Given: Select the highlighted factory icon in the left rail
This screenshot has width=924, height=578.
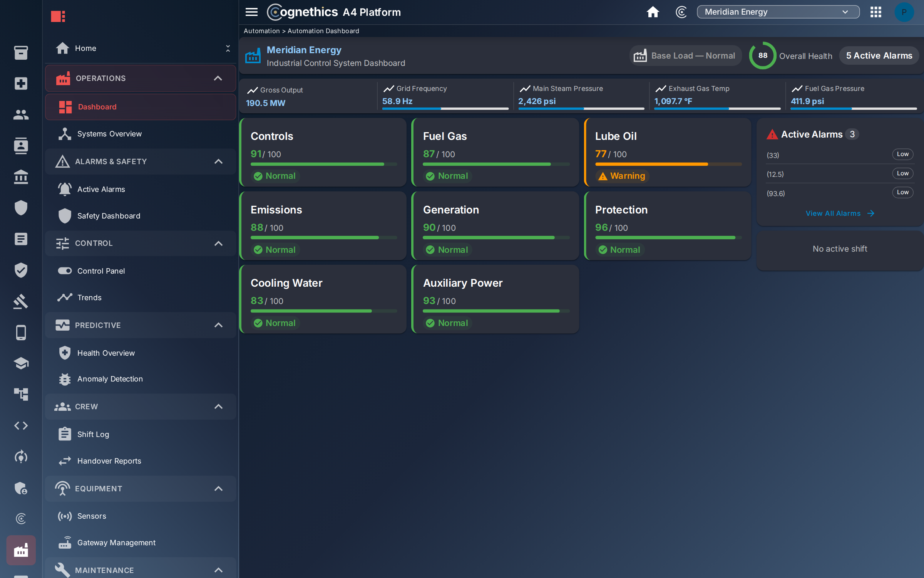Looking at the screenshot, I should coord(21,550).
